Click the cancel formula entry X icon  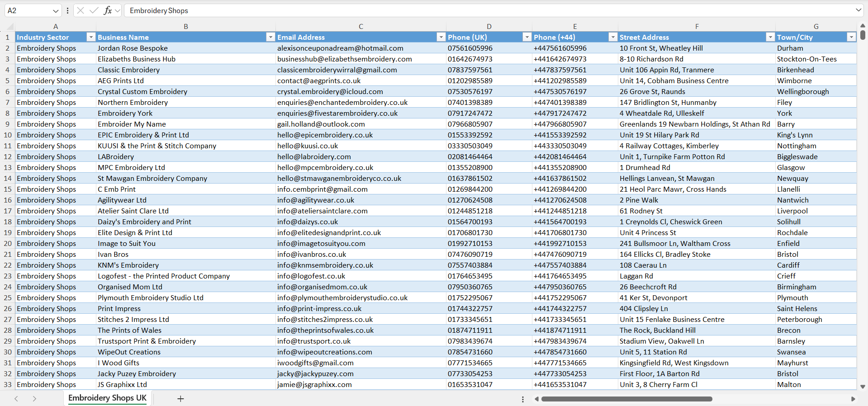pyautogui.click(x=81, y=10)
